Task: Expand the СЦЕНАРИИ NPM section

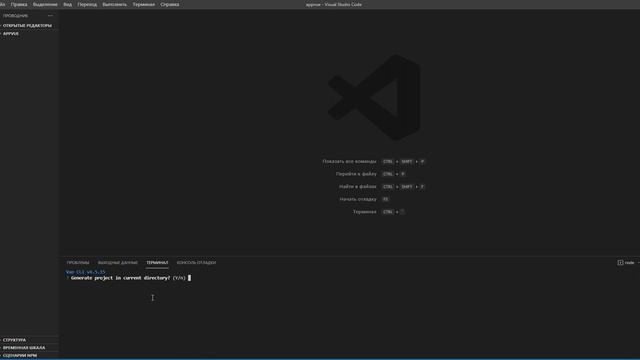Action: click(20, 356)
